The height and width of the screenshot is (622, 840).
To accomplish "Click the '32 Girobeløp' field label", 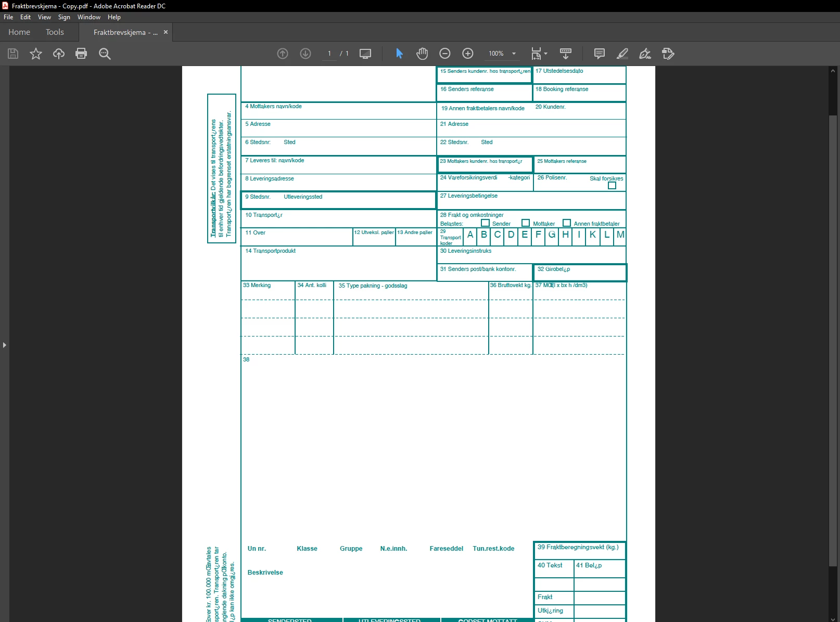I will 553,269.
